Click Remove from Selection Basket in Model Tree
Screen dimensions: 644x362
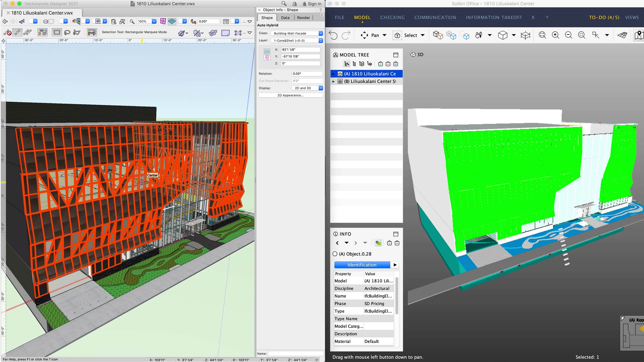click(388, 64)
